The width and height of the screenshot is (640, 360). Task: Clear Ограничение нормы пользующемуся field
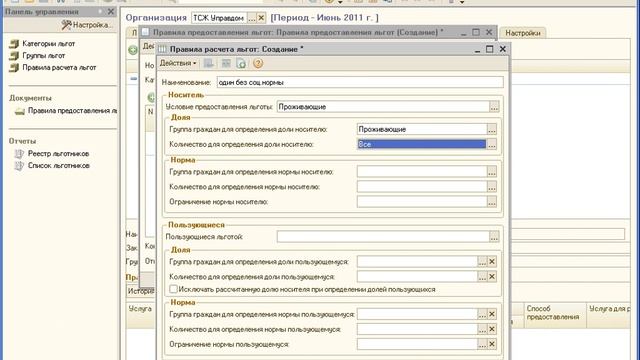(492, 344)
